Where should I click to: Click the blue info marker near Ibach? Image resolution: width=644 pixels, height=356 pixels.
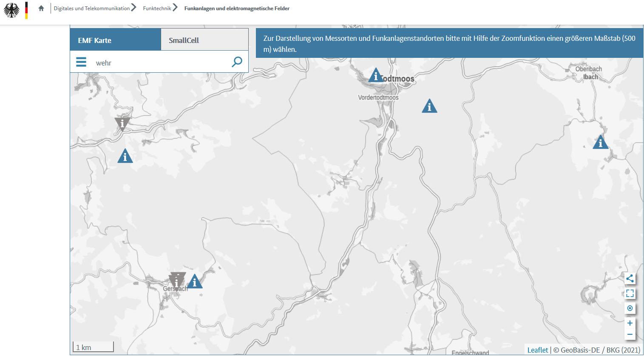pyautogui.click(x=600, y=142)
